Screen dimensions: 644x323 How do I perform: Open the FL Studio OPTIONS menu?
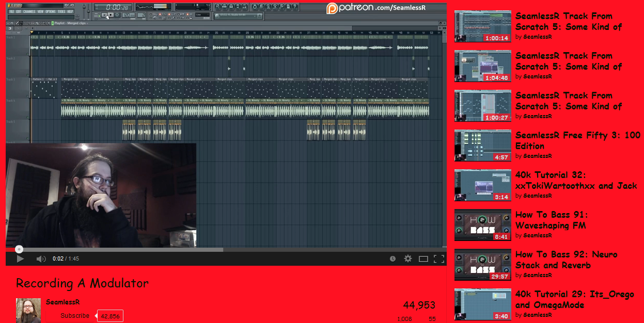[51, 11]
